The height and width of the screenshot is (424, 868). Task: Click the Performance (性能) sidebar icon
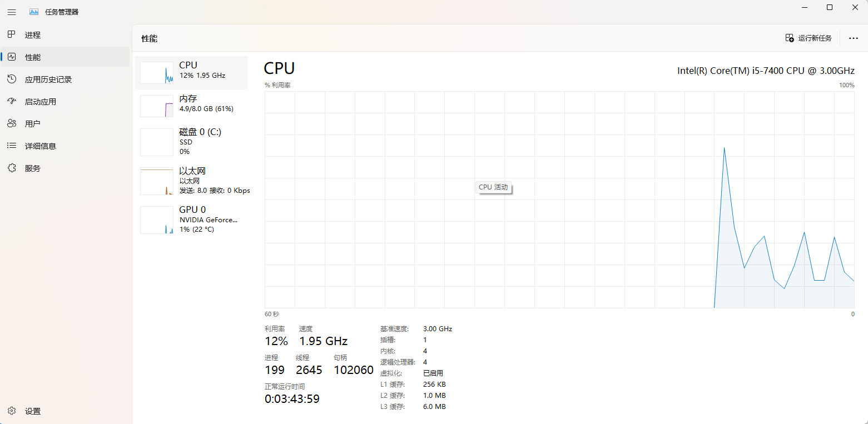click(12, 57)
